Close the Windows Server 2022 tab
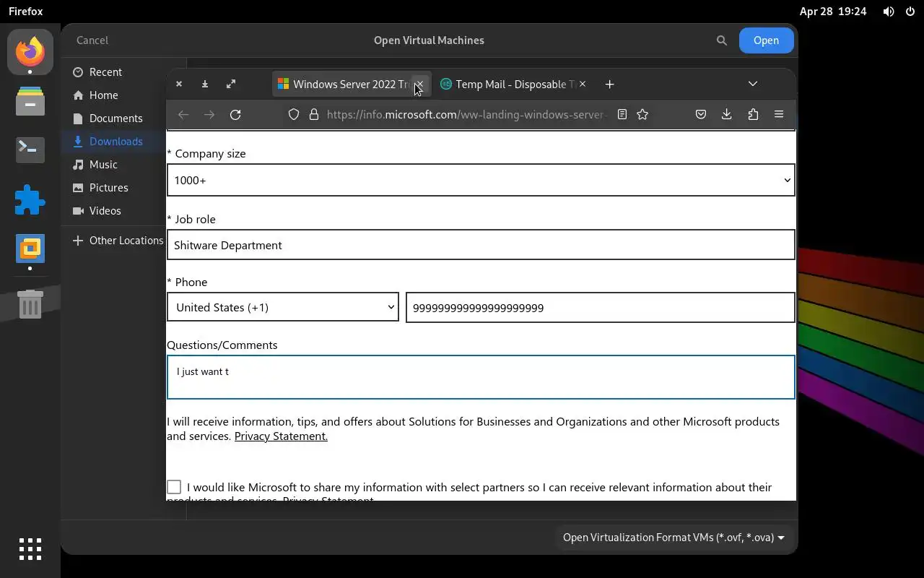Viewport: 924px width, 578px height. point(420,84)
